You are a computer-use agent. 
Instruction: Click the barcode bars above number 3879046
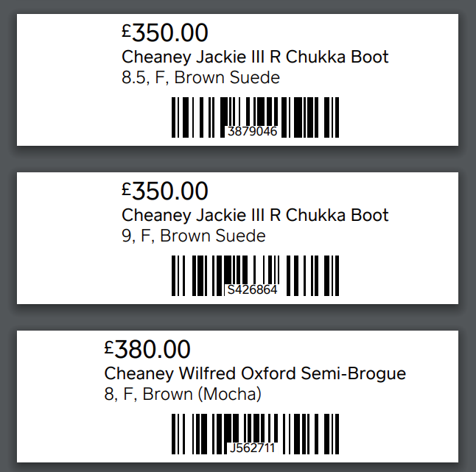pos(255,110)
